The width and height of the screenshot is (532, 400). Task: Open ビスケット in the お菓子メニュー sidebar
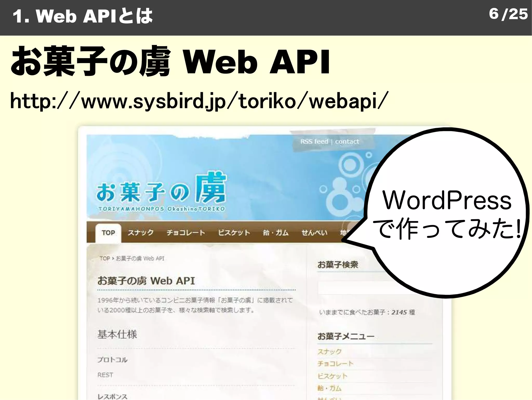332,376
